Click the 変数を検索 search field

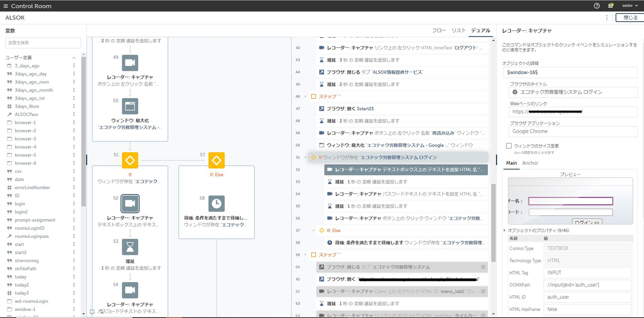43,43
